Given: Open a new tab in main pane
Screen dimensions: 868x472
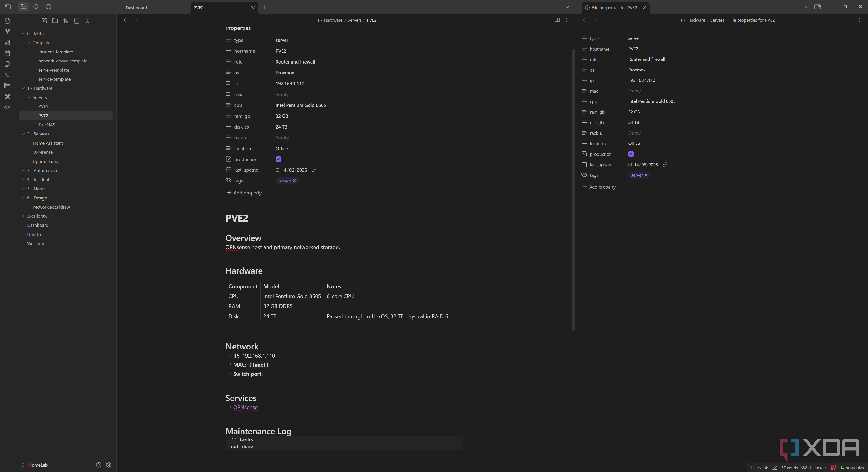Looking at the screenshot, I should click(265, 7).
